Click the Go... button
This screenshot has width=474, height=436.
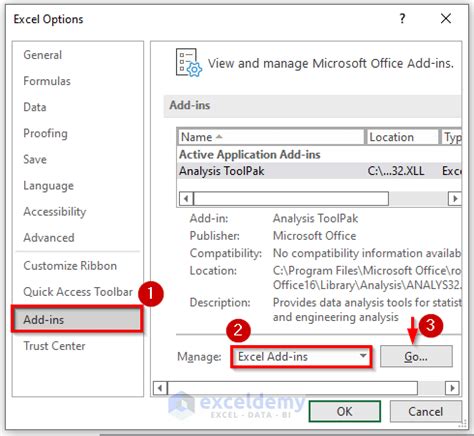click(x=416, y=357)
